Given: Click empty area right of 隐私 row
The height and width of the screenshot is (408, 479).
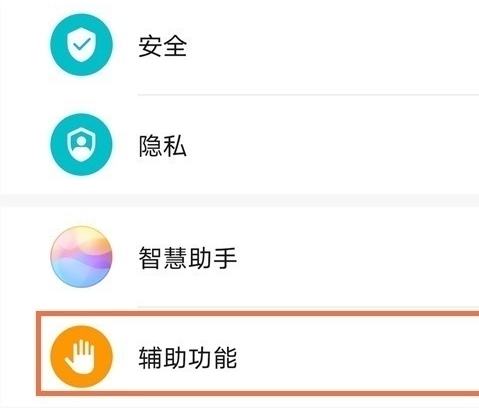Looking at the screenshot, I should 333,146.
